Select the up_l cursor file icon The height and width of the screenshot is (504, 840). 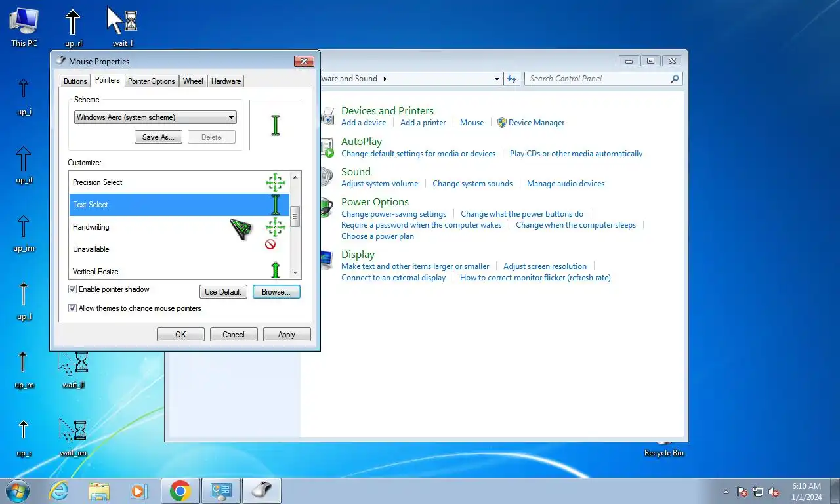click(x=24, y=301)
